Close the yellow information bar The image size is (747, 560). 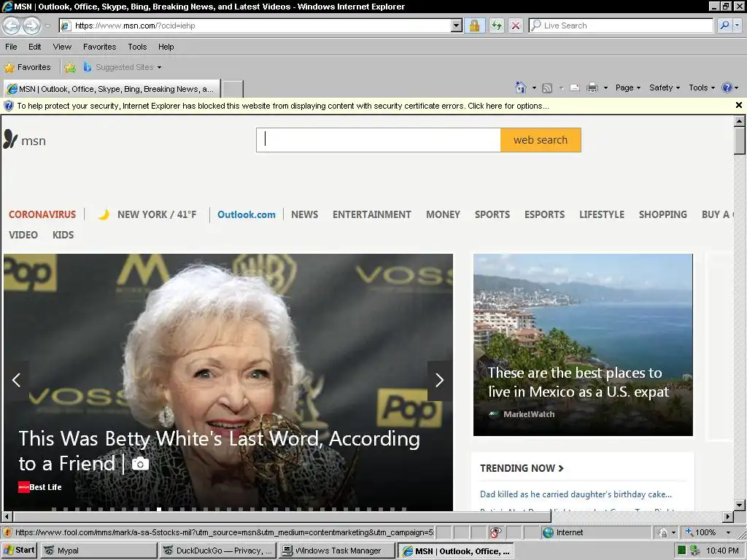739,105
